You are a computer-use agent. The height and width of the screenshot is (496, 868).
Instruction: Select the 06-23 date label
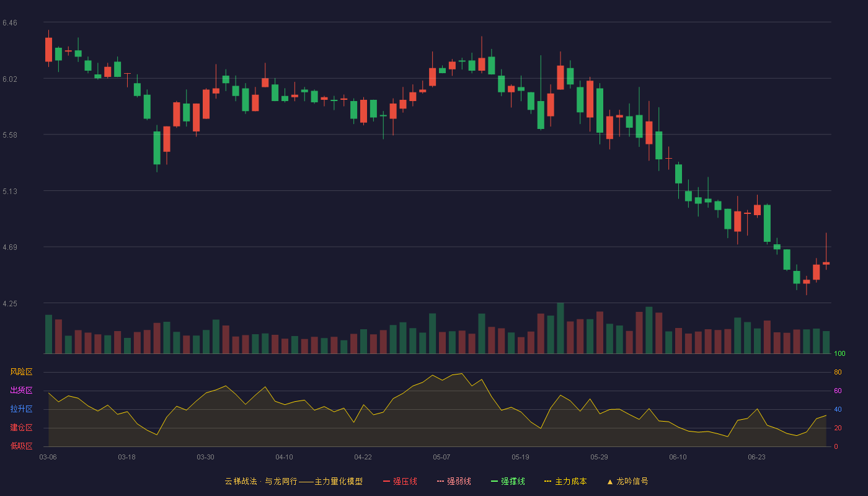[x=756, y=457]
